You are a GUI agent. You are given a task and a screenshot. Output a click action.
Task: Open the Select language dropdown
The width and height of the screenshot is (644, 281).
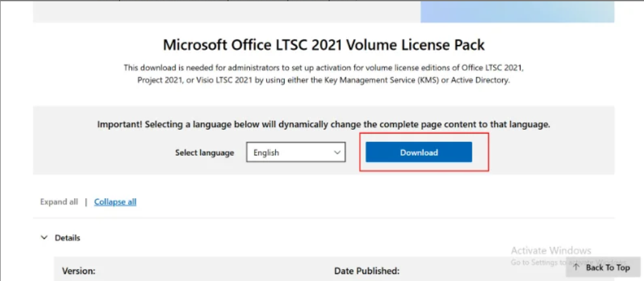[x=296, y=153]
